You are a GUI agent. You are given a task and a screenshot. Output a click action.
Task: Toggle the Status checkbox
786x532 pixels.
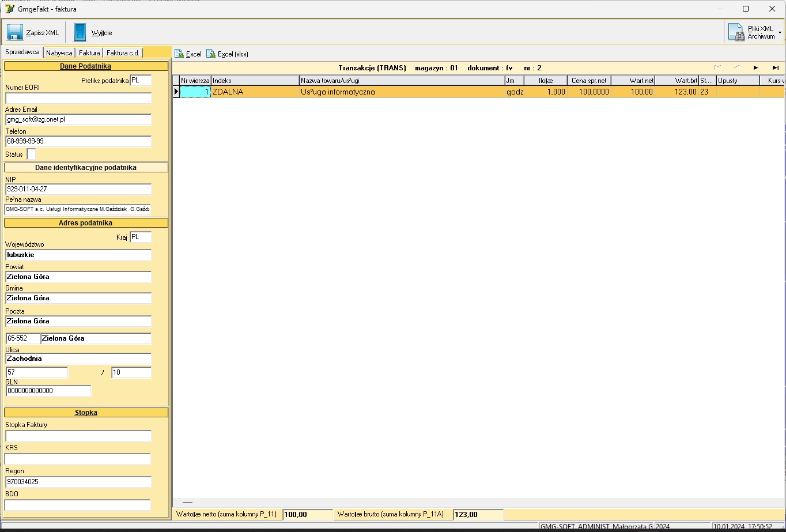(x=31, y=154)
